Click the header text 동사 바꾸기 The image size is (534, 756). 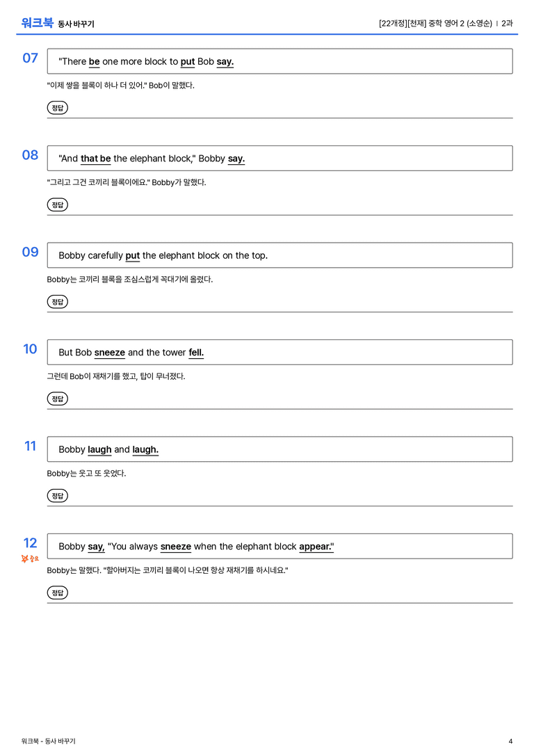click(x=76, y=24)
